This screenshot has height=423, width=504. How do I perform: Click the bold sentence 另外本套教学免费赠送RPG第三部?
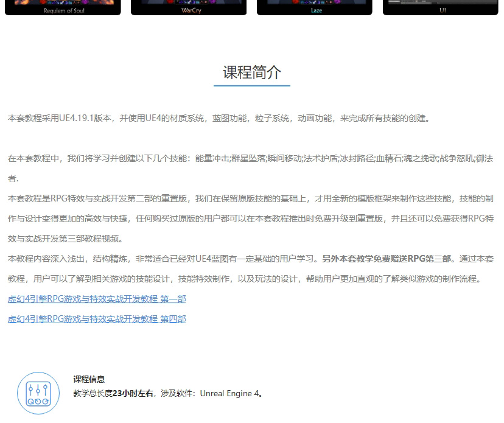click(x=387, y=259)
